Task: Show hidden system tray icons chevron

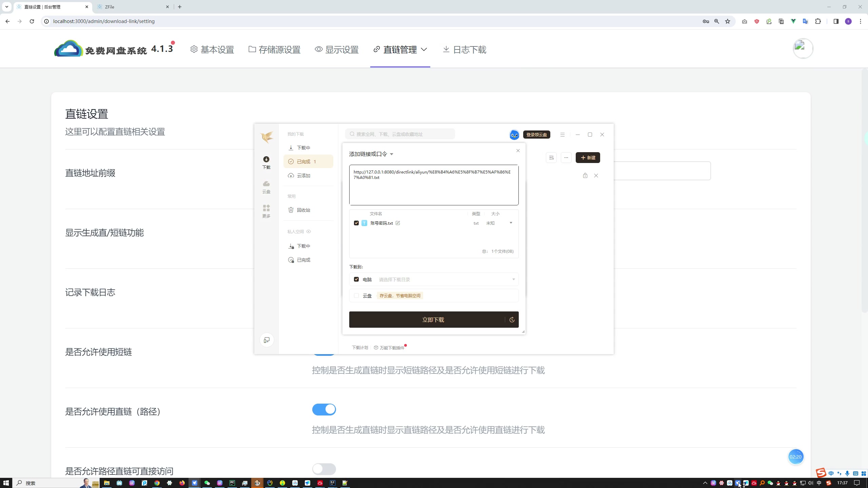Action: [x=705, y=483]
